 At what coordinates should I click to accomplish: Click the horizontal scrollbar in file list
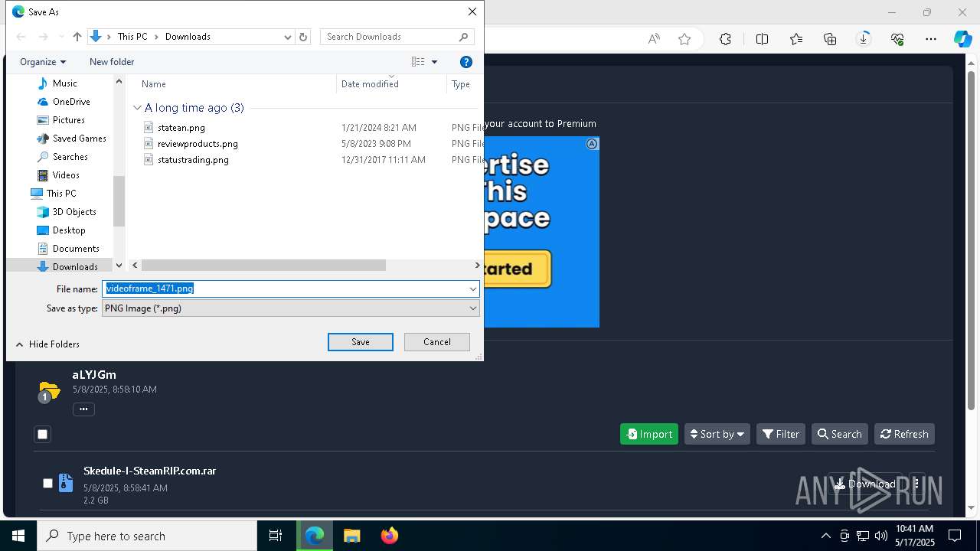(x=264, y=266)
